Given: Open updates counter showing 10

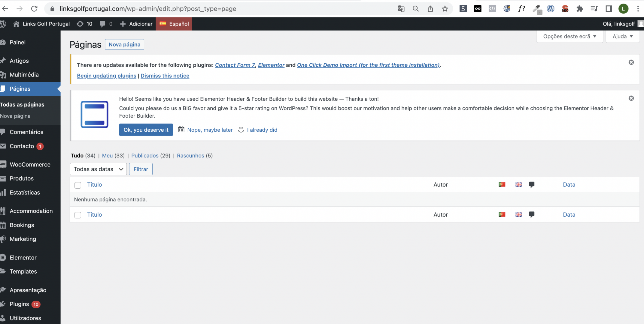Looking at the screenshot, I should click(x=84, y=24).
